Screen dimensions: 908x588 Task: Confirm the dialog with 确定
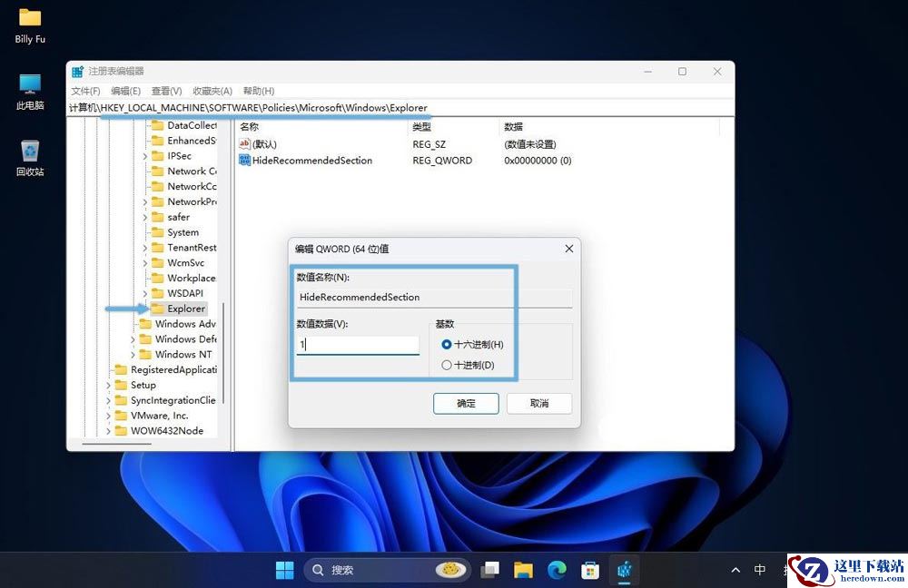[x=466, y=404]
